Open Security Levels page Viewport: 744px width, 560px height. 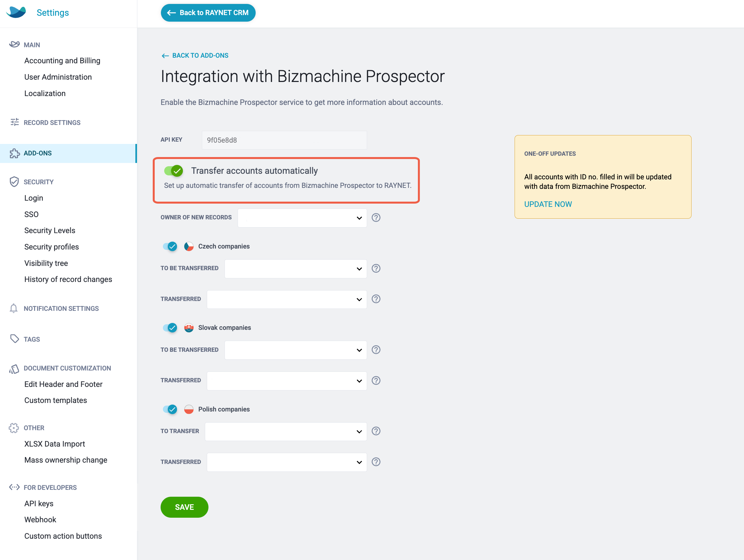(x=50, y=230)
